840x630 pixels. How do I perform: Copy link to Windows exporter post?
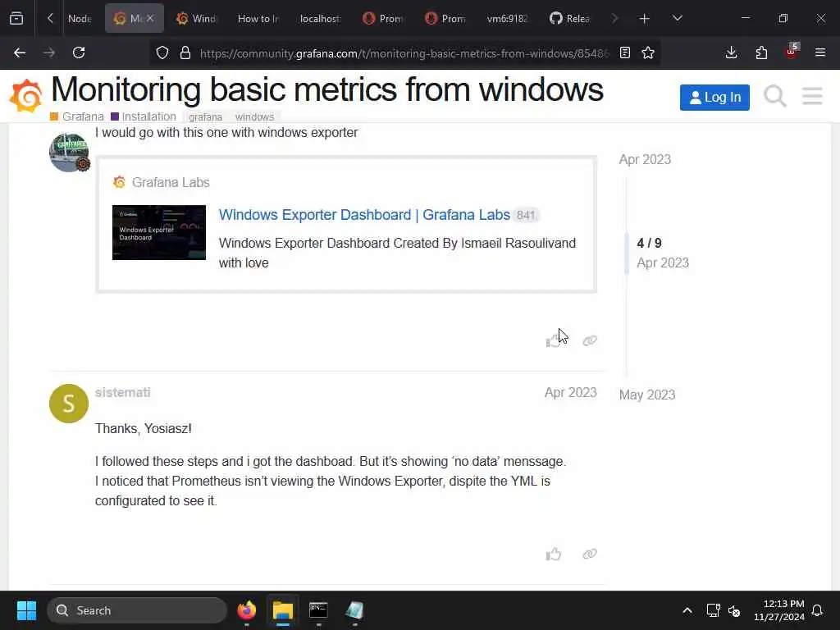[x=590, y=340]
